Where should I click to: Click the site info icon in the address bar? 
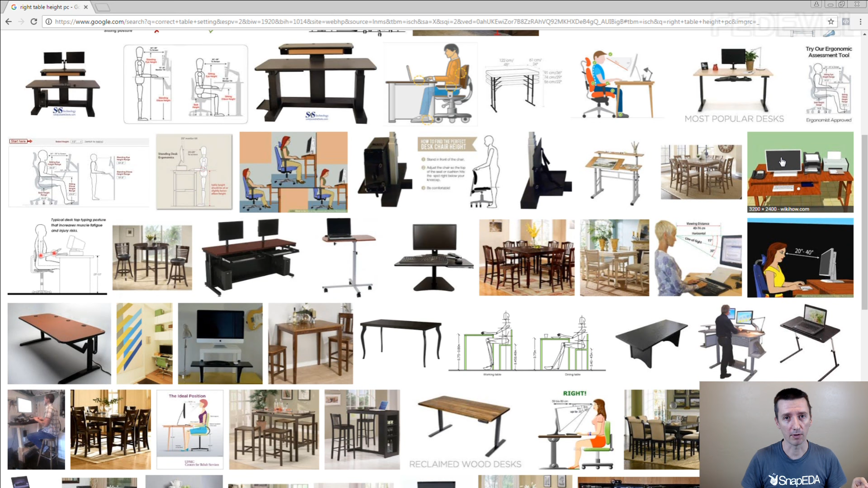pyautogui.click(x=49, y=22)
